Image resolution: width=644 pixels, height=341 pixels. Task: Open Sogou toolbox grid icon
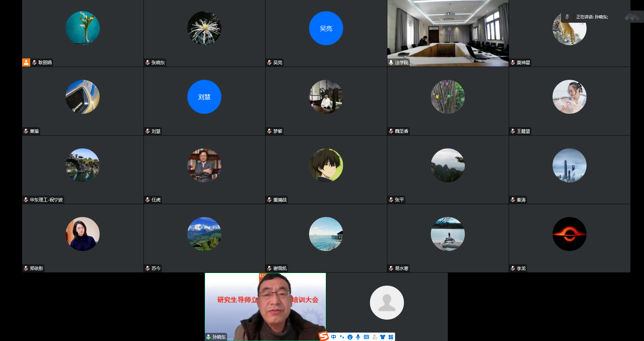(391, 337)
